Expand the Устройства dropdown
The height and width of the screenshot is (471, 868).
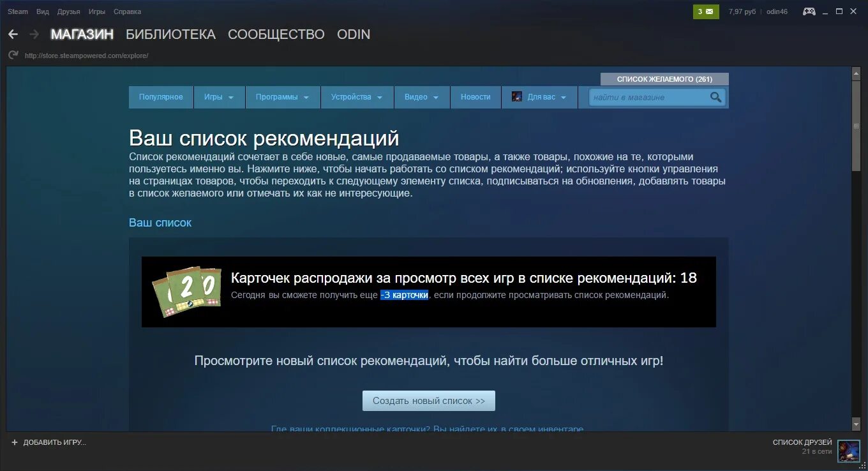[x=357, y=97]
